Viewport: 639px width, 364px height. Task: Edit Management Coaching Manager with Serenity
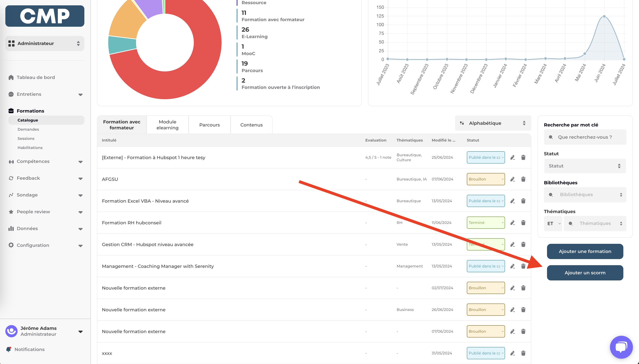(x=512, y=266)
